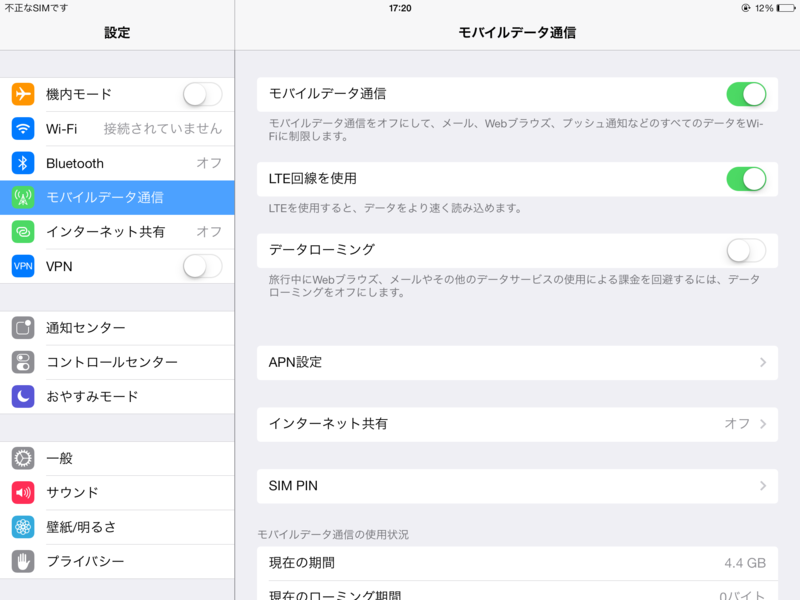Tap the 17:20 clock in status bar
800x600 pixels.
[400, 8]
